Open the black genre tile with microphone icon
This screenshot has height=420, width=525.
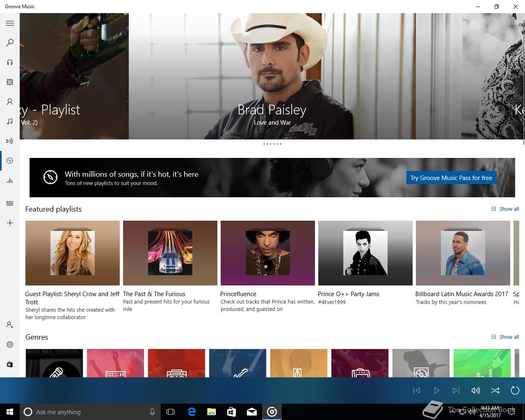pyautogui.click(x=54, y=363)
